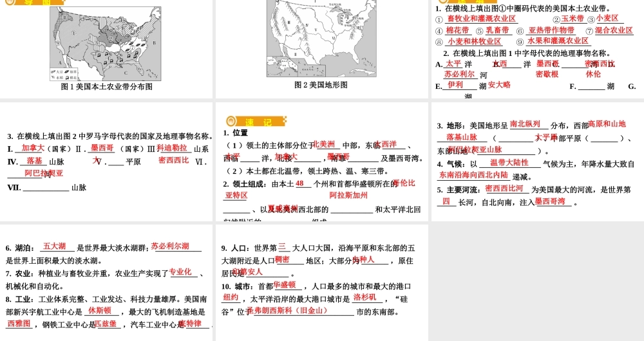The width and height of the screenshot is (644, 341).
Task: Select red answer 三 after 世界第
Action: (282, 247)
